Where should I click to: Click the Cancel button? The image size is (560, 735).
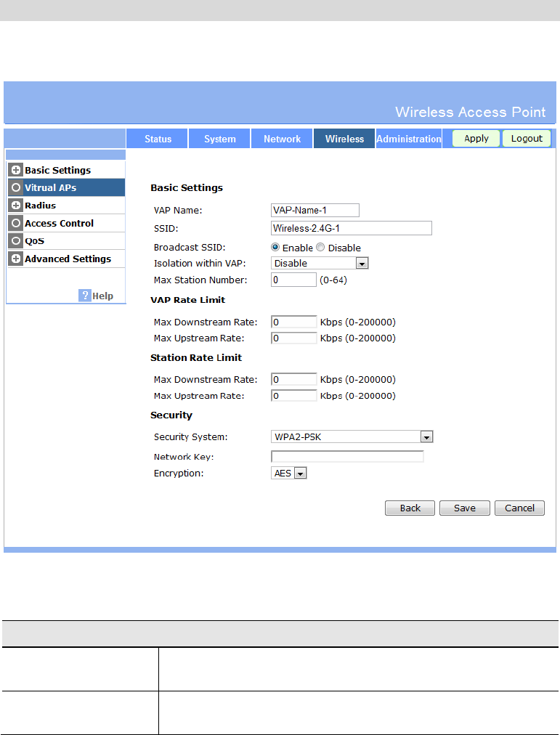[x=520, y=508]
